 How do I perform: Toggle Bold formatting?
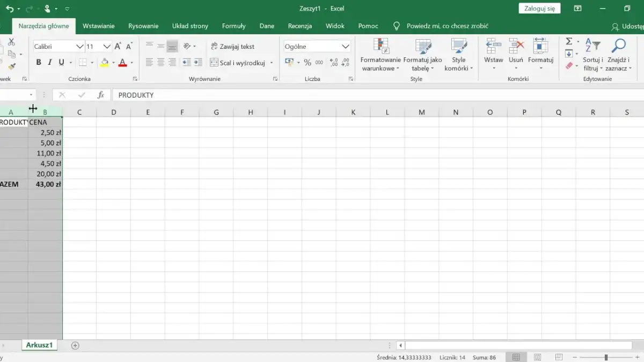pos(39,63)
